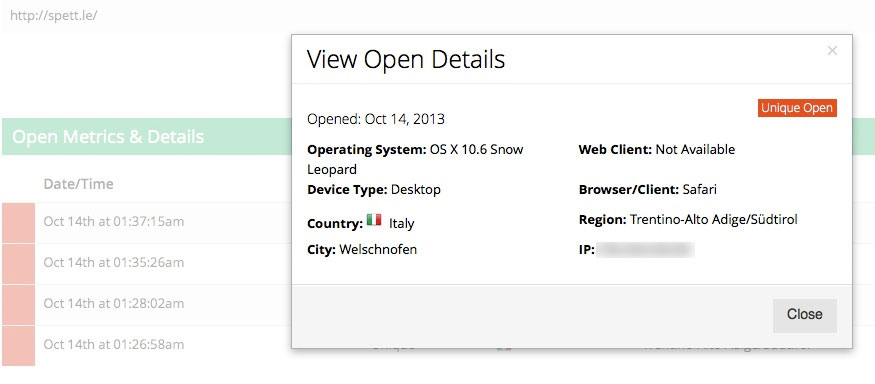Click the red marker beside 01:28:02am
The width and height of the screenshot is (875, 384).
[18, 305]
